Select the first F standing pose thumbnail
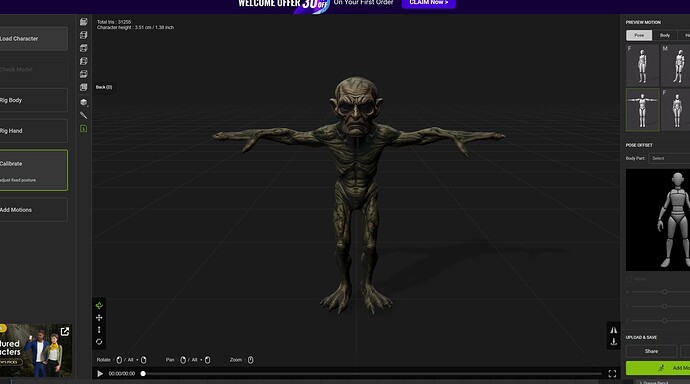Screen dimensions: 690x384 click(642, 65)
